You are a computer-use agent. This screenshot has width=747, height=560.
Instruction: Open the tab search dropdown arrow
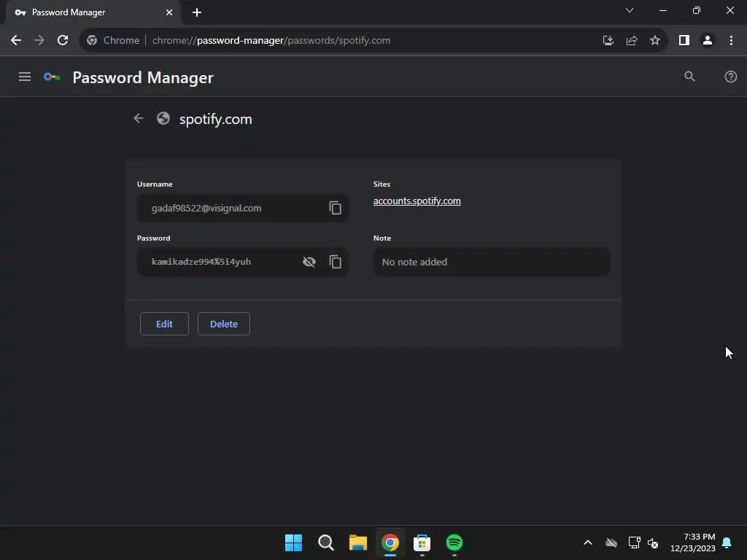coord(630,10)
